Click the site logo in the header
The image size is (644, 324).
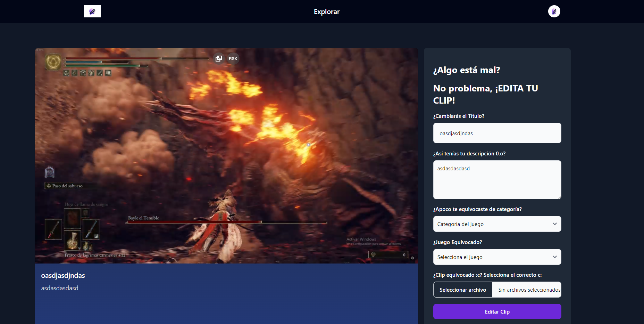click(92, 11)
